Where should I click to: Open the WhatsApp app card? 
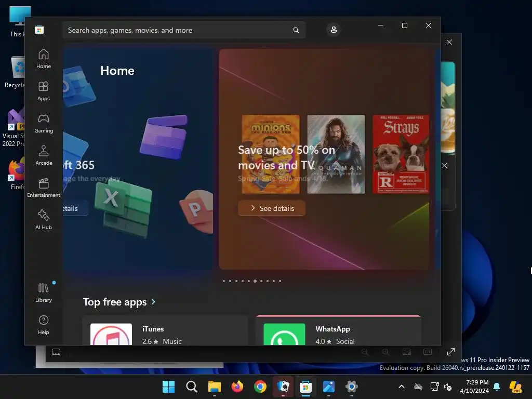(338, 331)
